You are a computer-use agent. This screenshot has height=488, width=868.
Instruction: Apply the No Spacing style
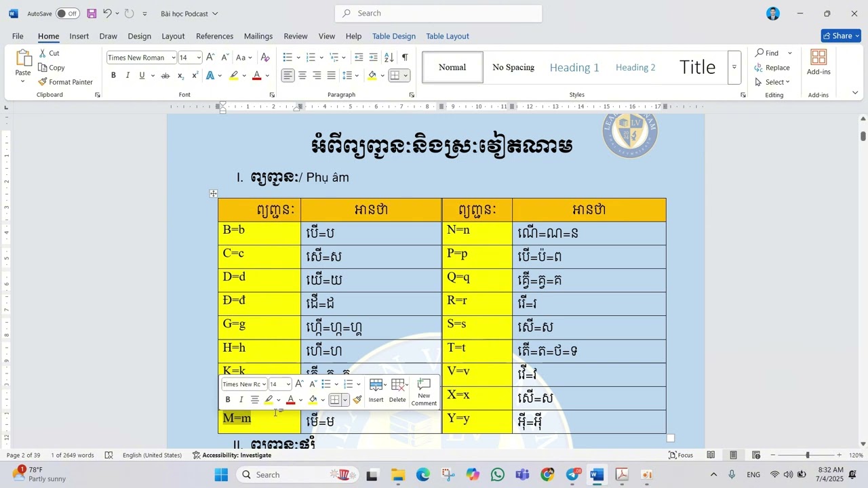(x=513, y=67)
